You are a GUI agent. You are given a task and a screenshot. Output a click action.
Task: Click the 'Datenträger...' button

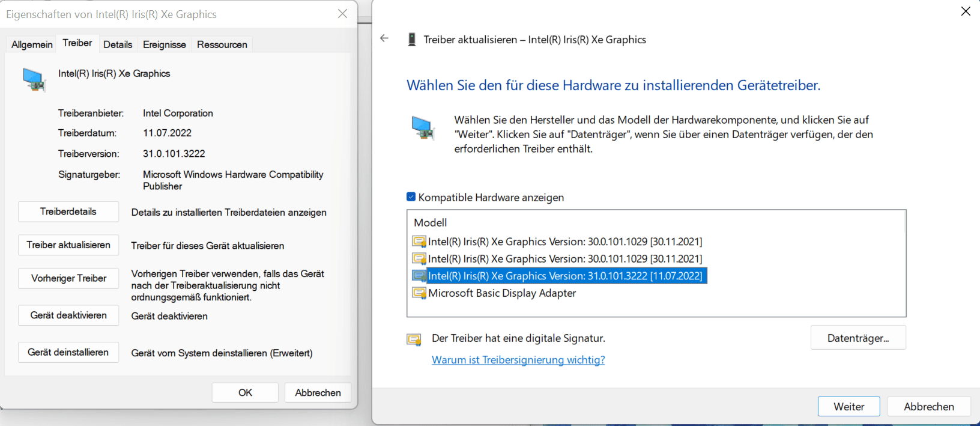[x=858, y=338]
